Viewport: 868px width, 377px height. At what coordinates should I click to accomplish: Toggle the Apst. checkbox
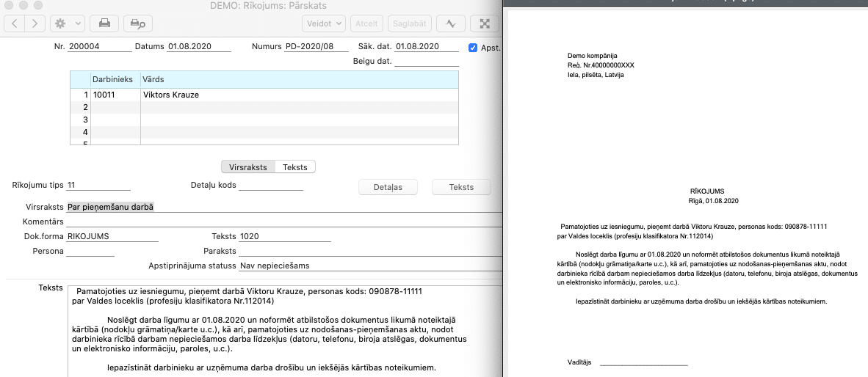(x=473, y=48)
